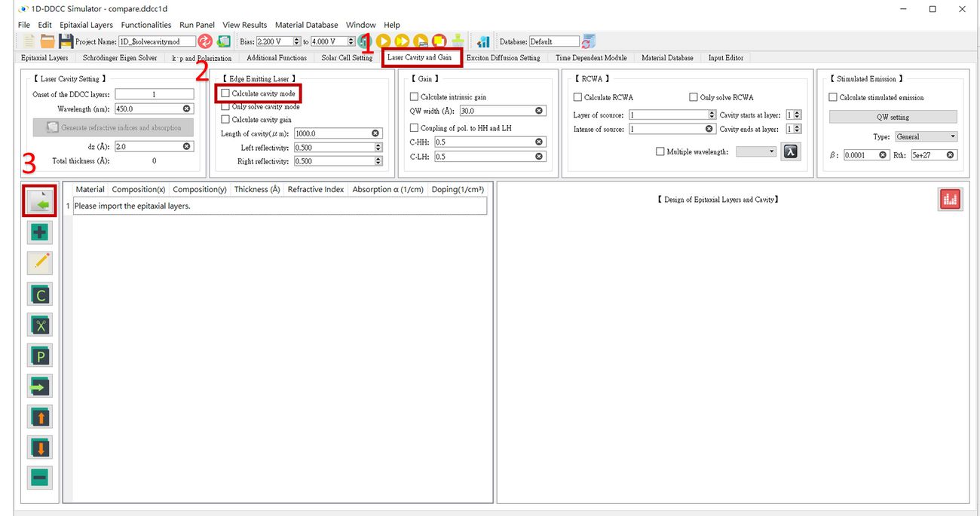Click the green minus remove layer icon
The height and width of the screenshot is (516, 980).
[x=39, y=477]
